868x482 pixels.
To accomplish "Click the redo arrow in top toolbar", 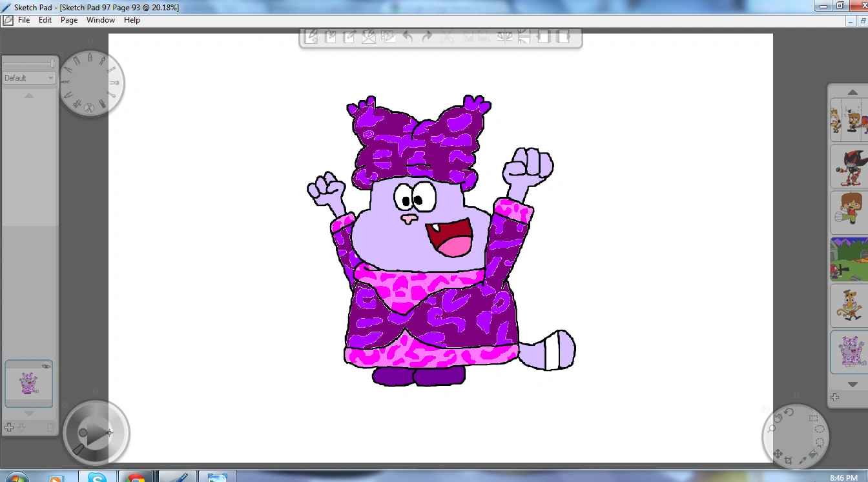I will 427,37.
